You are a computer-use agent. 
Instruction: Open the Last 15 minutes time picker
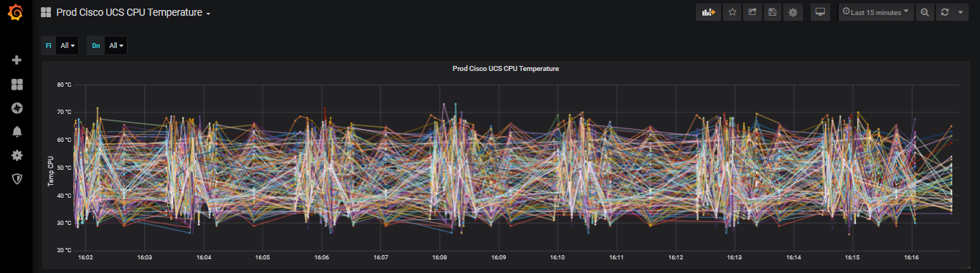click(876, 12)
